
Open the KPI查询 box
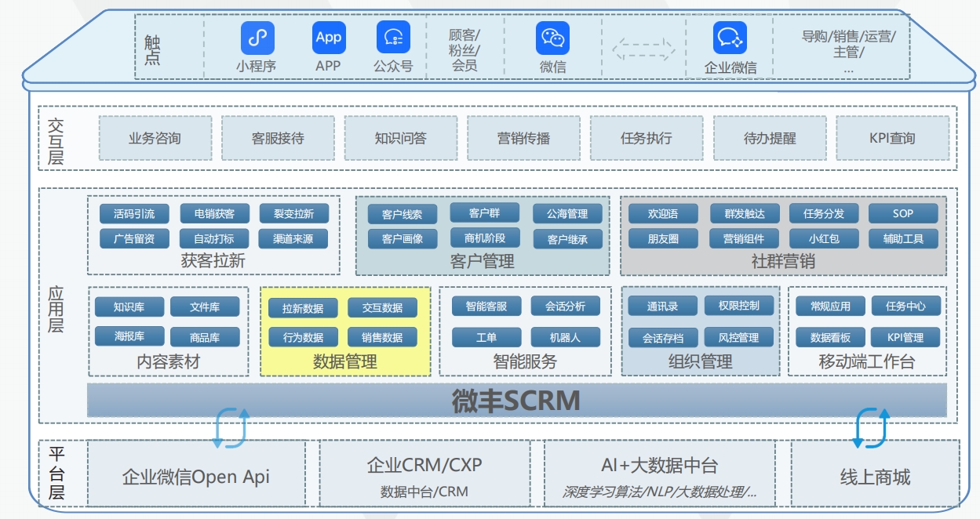click(x=892, y=138)
